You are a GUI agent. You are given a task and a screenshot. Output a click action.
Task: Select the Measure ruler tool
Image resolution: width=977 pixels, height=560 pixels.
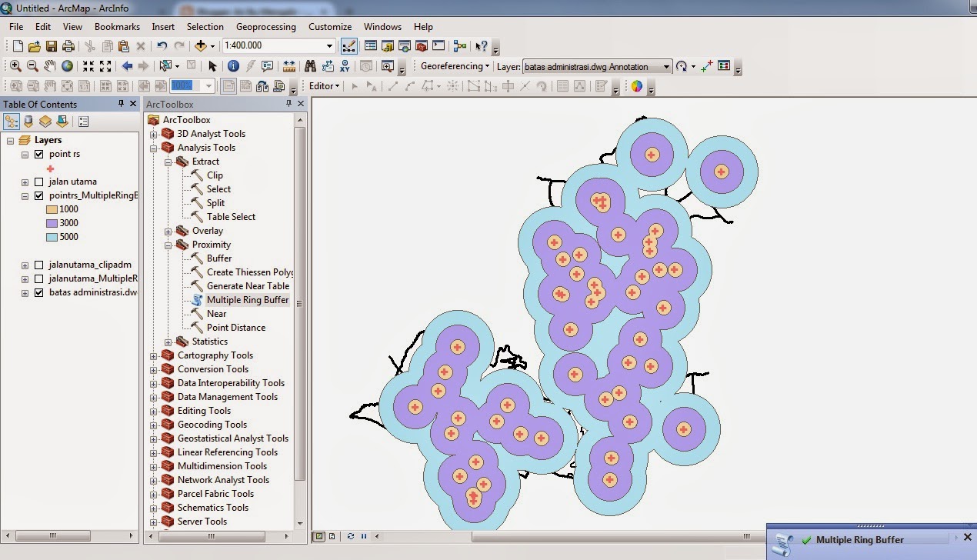tap(289, 66)
